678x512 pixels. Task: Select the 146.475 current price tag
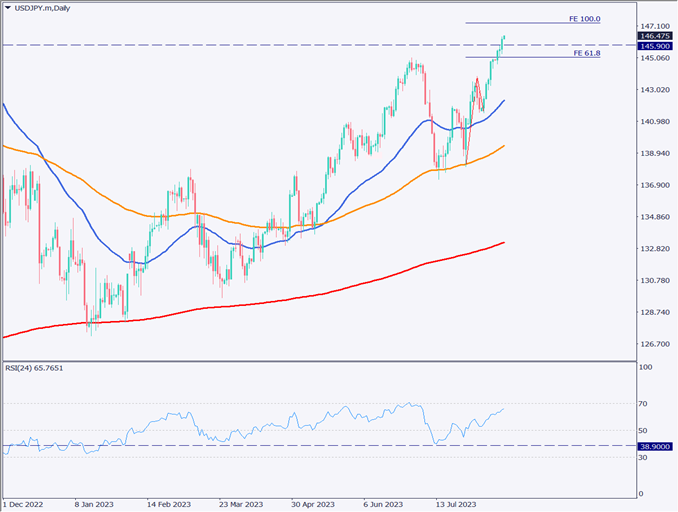655,35
